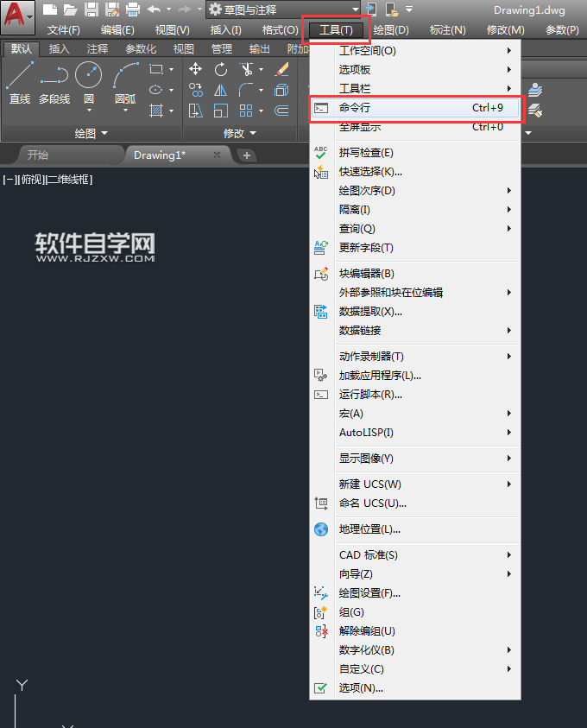The height and width of the screenshot is (728, 587).
Task: Select the Copy tool in modify panel
Action: click(x=195, y=90)
